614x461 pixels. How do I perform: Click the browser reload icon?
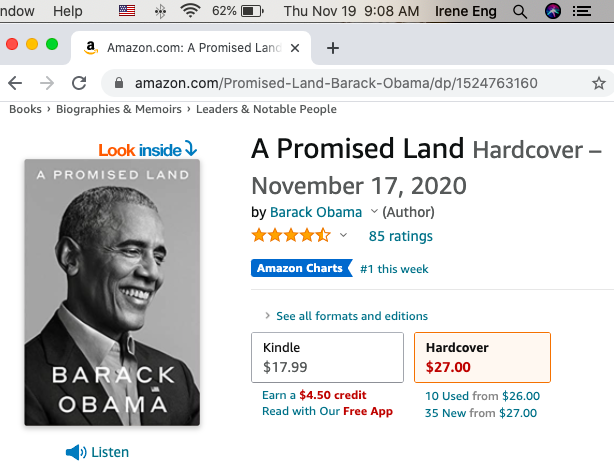point(78,83)
